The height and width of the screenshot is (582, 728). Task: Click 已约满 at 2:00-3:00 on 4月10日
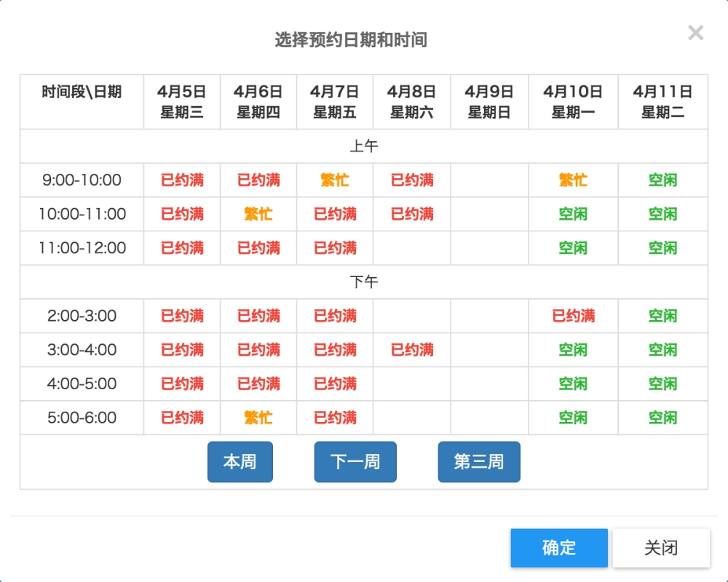click(x=573, y=316)
